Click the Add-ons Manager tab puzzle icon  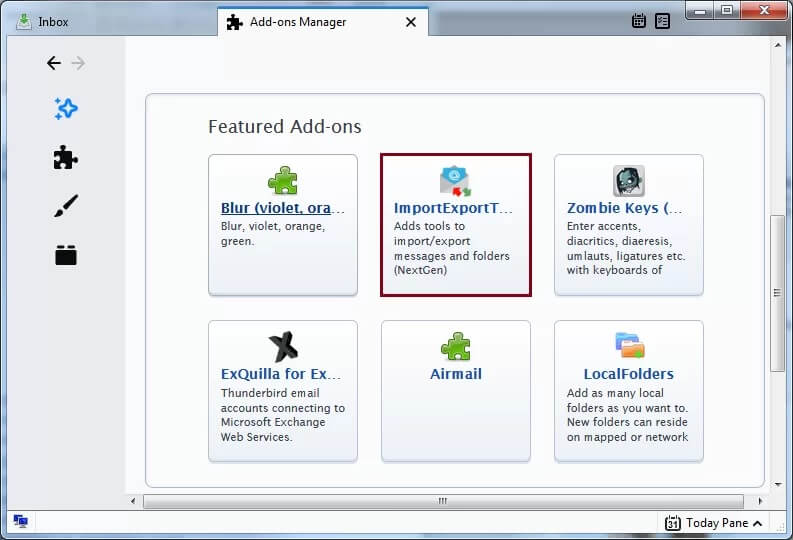(x=234, y=22)
